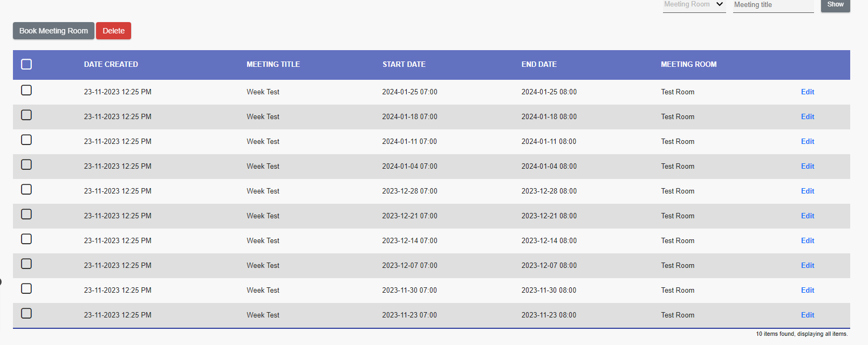Check the row starting 2023-12-14 07:00
This screenshot has width=868, height=345.
pyautogui.click(x=26, y=239)
